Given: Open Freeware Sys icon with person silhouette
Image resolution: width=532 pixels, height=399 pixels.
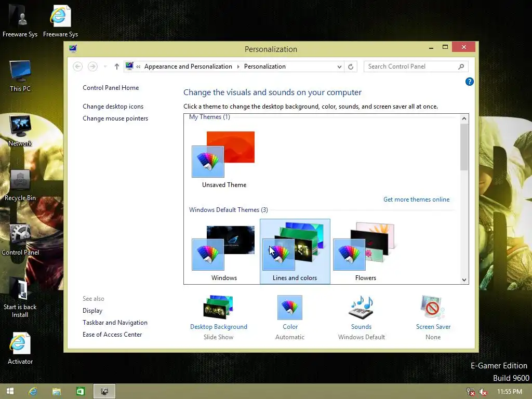Looking at the screenshot, I should [20, 21].
